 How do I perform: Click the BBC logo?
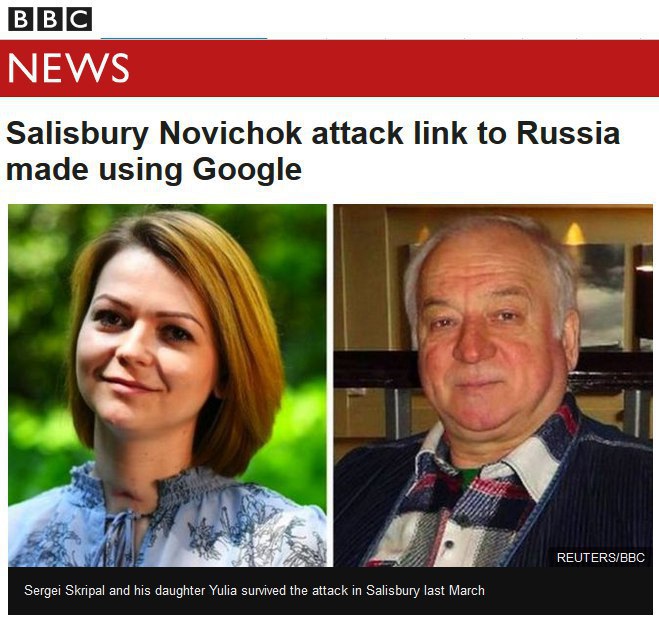click(x=50, y=19)
